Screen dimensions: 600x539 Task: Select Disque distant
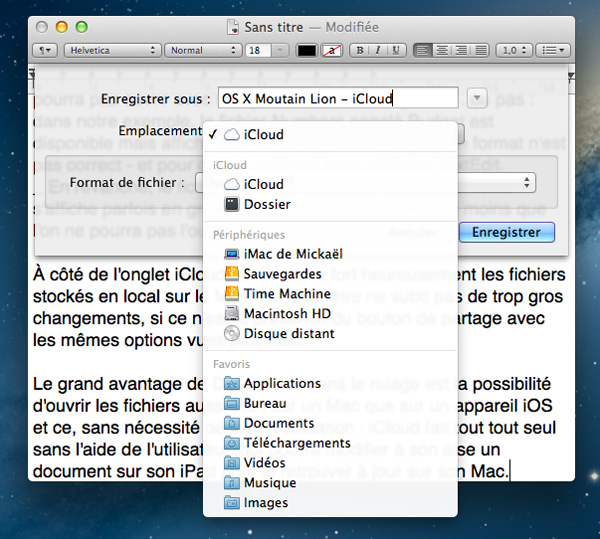[330, 334]
